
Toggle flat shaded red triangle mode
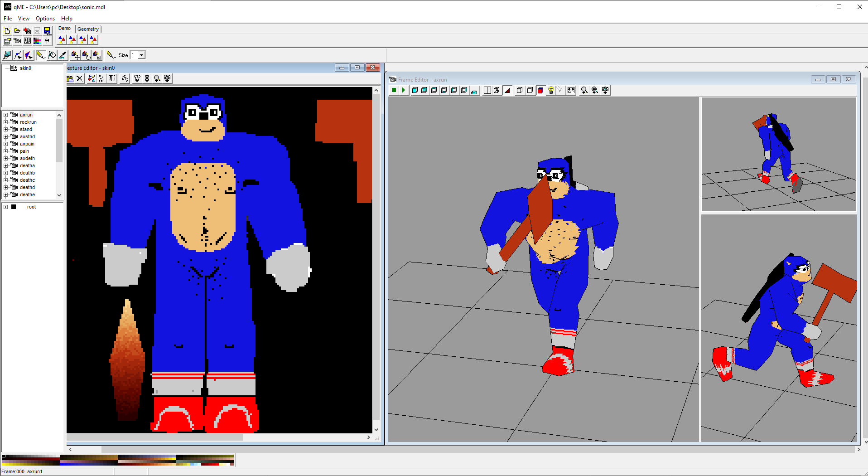[507, 90]
